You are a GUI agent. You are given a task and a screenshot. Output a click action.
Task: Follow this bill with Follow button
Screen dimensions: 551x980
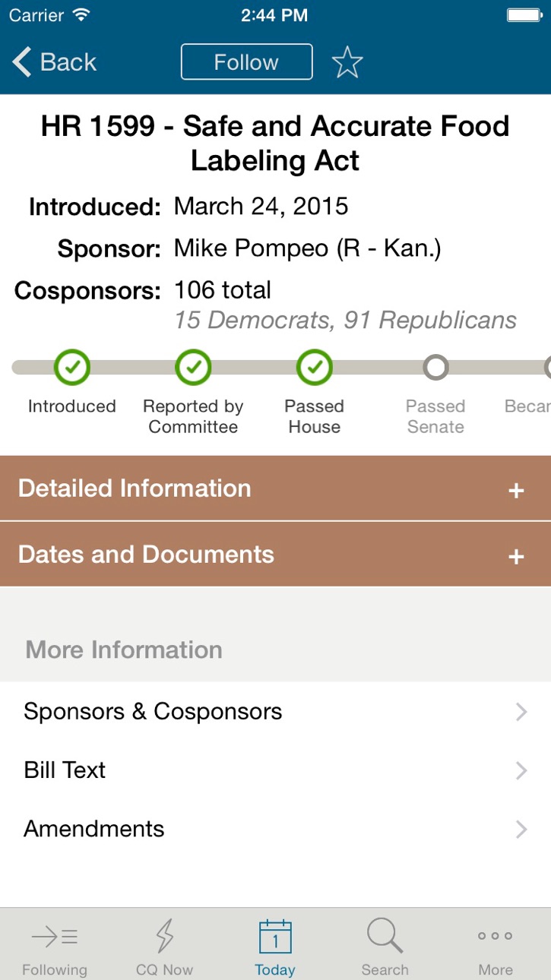[246, 62]
